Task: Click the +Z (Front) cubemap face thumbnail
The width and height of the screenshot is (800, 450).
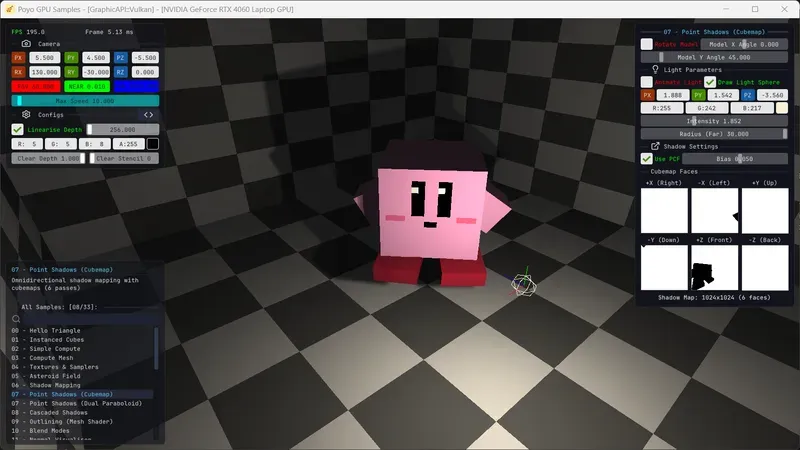Action: pyautogui.click(x=714, y=268)
